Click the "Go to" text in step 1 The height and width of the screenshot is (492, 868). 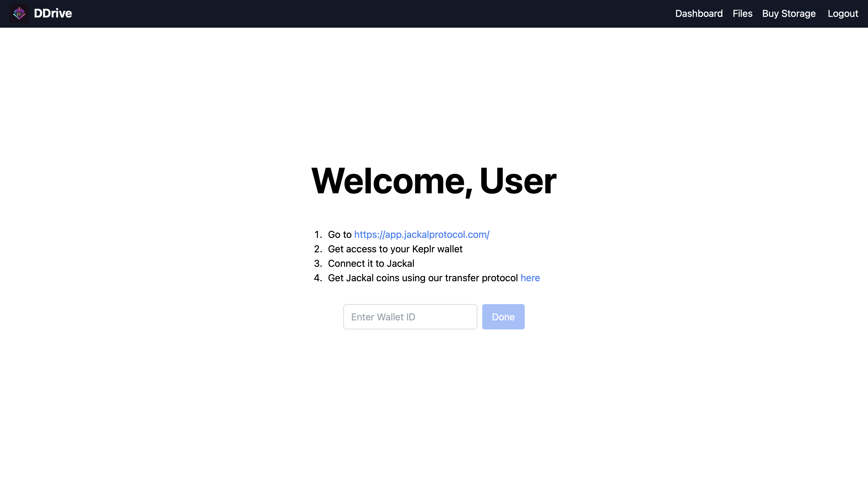tap(339, 235)
